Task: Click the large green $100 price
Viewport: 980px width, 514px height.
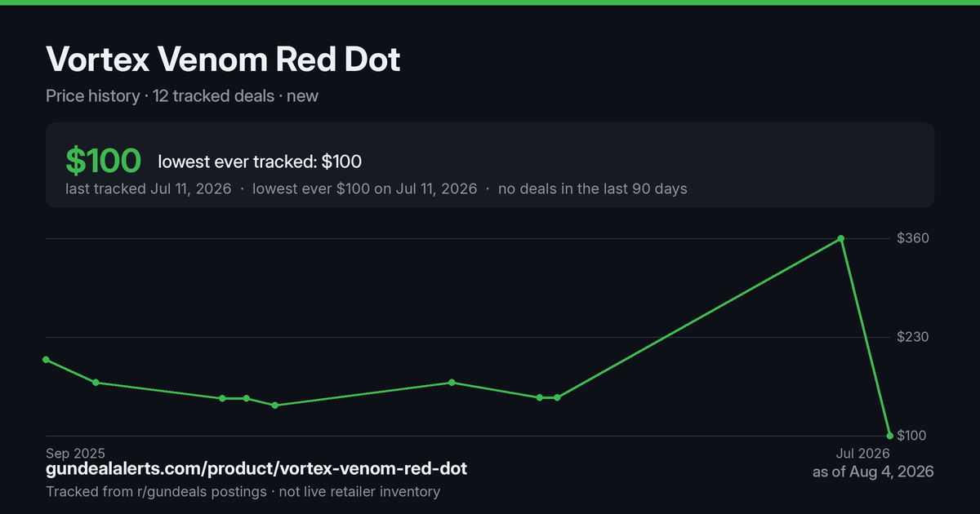Action: [x=104, y=161]
